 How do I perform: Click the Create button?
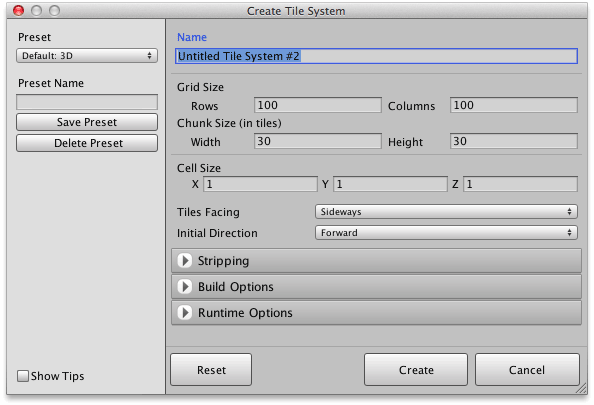click(x=416, y=370)
